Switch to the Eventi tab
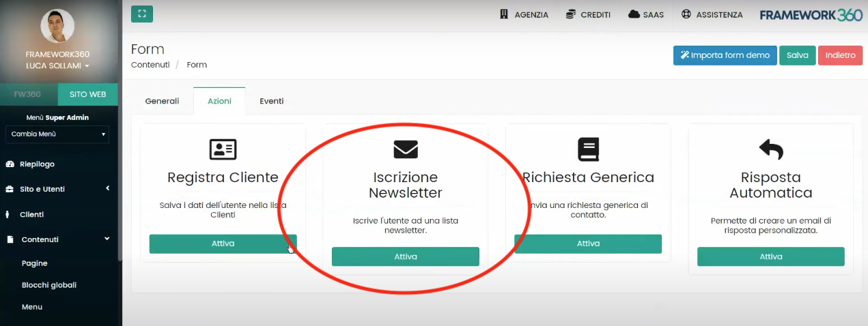The image size is (868, 326). 271,101
